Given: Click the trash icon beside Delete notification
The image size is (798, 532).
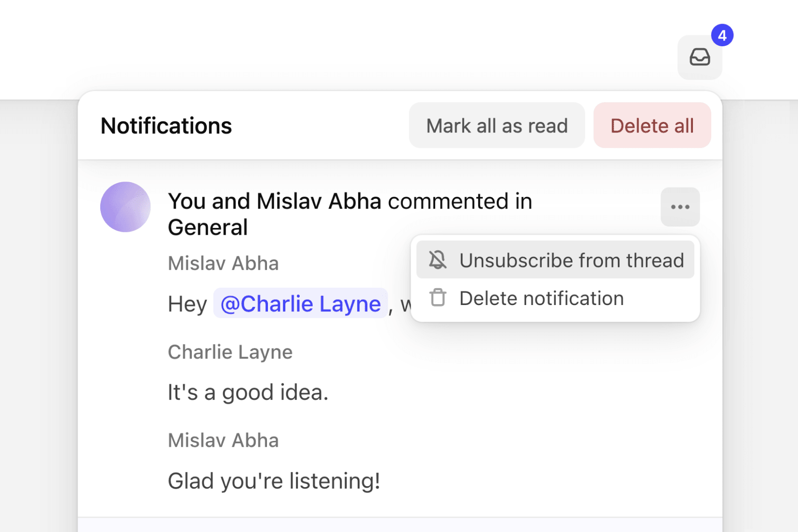Looking at the screenshot, I should point(438,298).
